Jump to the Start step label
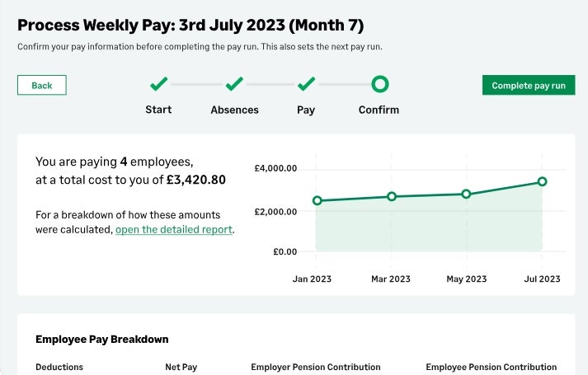 (x=158, y=110)
